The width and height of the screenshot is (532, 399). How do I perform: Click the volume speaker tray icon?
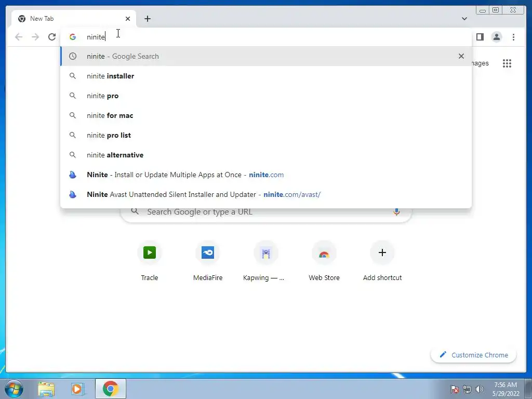pyautogui.click(x=479, y=389)
